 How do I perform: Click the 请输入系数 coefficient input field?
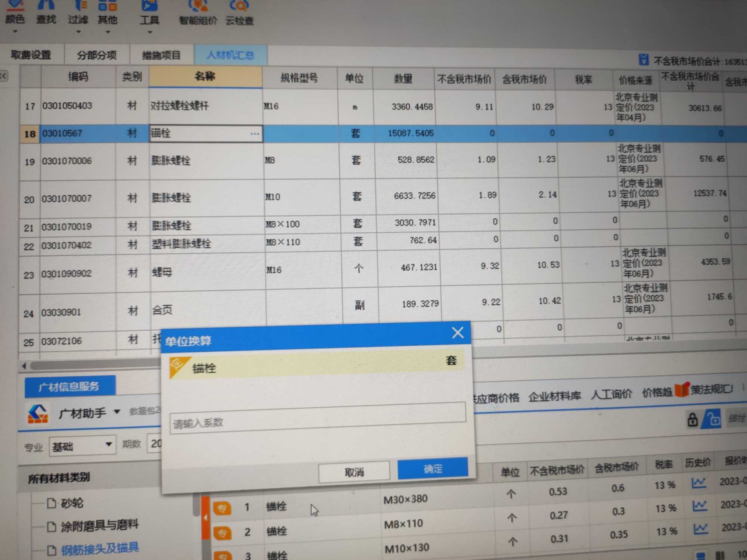tap(317, 418)
